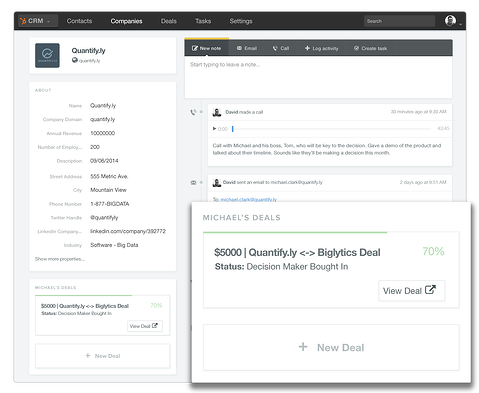Click the Email envelope icon in the toolbar
Viewport: 479px width, 393px height.
click(239, 48)
